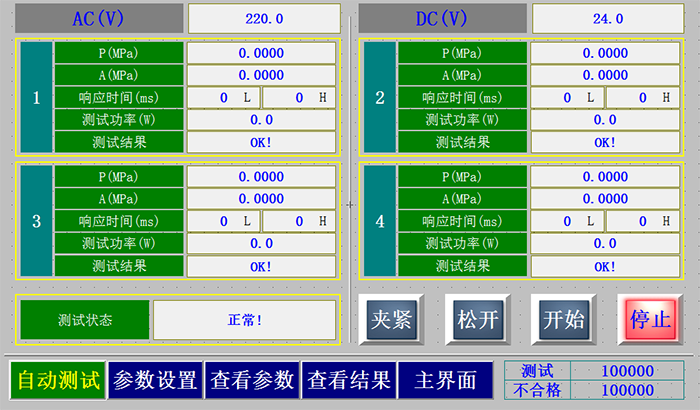Click the 测试 count value 100000
This screenshot has width=700, height=410.
tap(627, 371)
